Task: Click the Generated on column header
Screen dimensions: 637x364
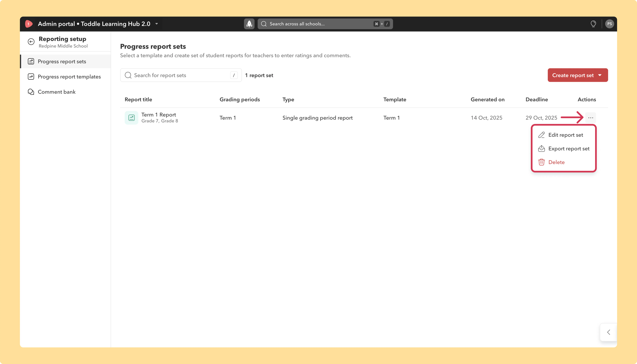Action: [487, 99]
